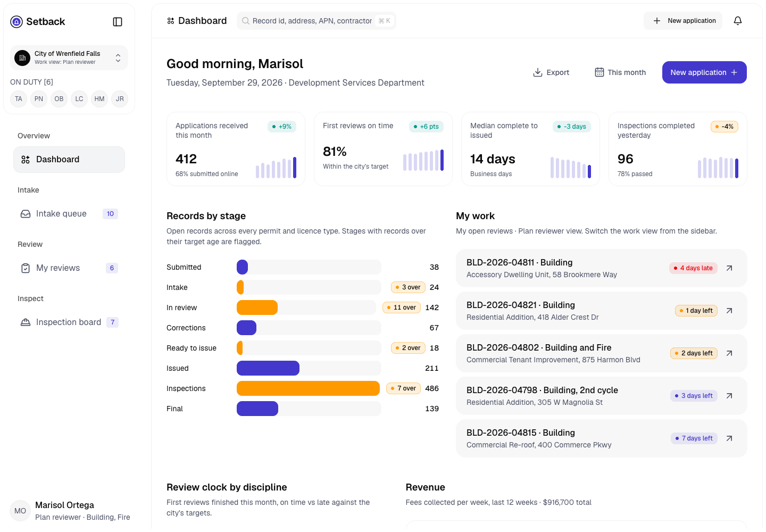The image size is (766, 532).
Task: Click the Export button
Action: pos(551,72)
